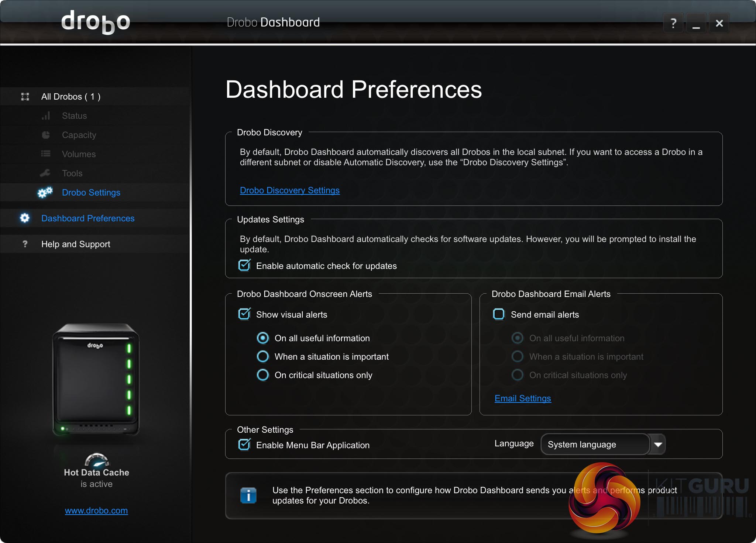Uncheck Show visual alerts
Image resolution: width=756 pixels, height=543 pixels.
(244, 314)
